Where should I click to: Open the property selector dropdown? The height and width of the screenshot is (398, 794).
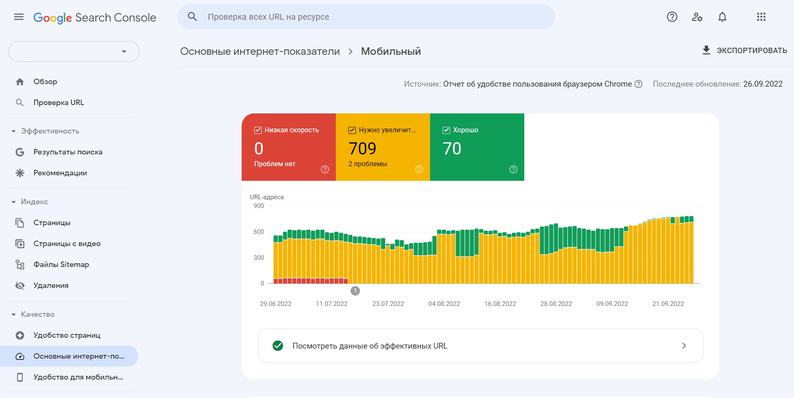point(74,52)
